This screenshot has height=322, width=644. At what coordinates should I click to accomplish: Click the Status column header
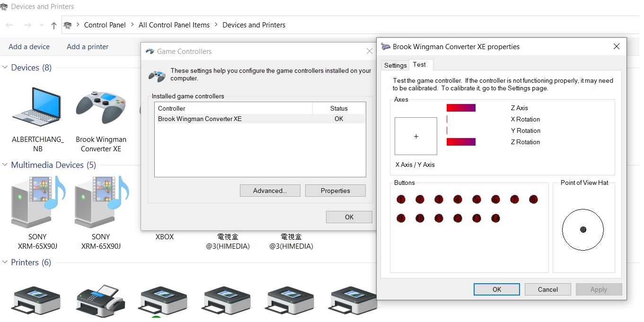(339, 108)
